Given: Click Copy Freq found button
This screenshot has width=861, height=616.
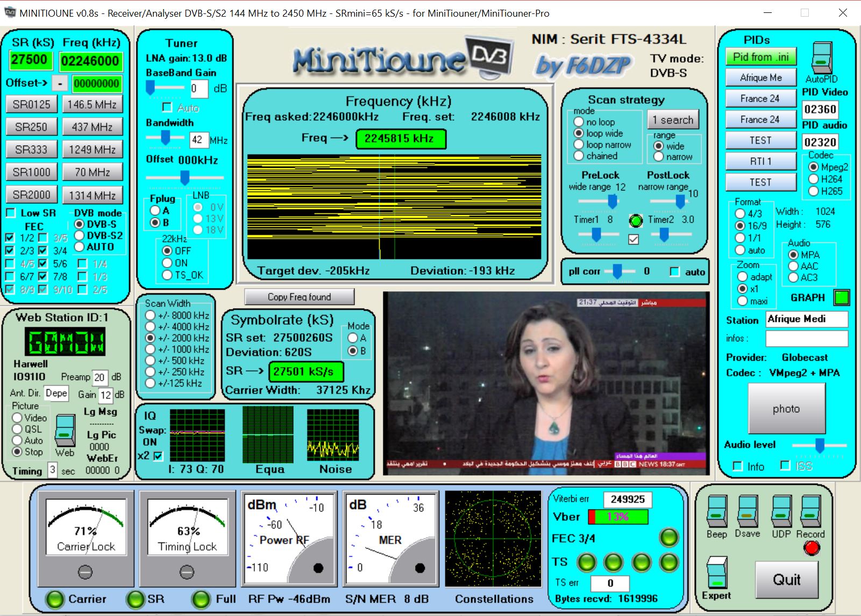Looking at the screenshot, I should [x=300, y=297].
